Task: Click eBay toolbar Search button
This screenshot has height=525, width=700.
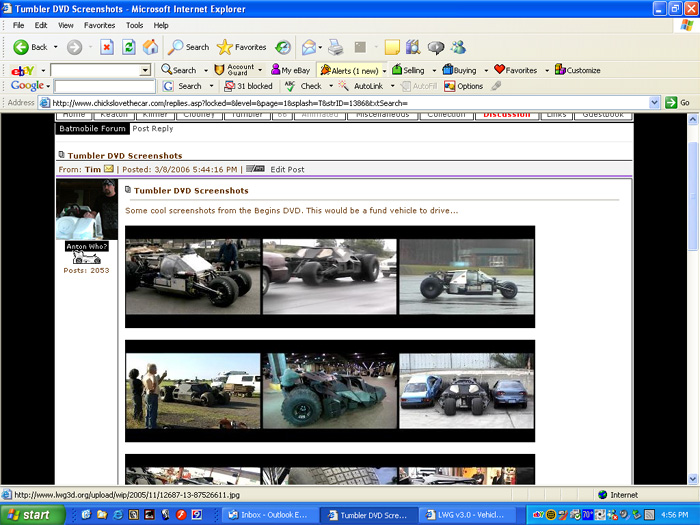Action: point(179,70)
